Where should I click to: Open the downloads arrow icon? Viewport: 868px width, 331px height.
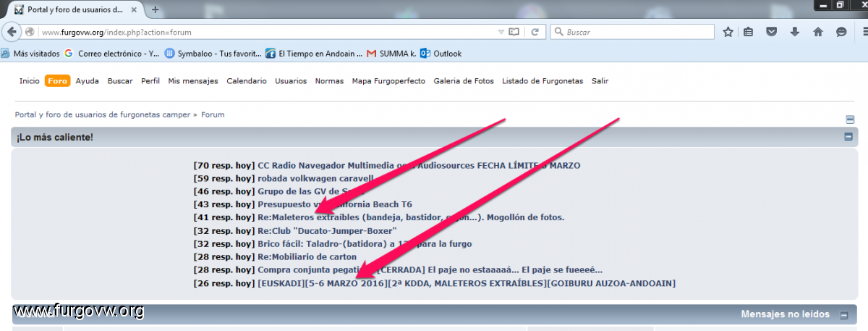(795, 32)
